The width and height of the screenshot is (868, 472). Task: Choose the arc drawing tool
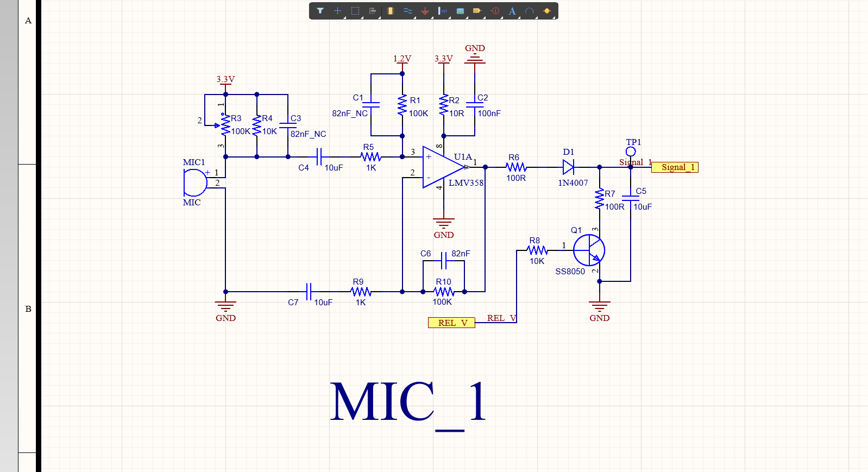pyautogui.click(x=530, y=11)
